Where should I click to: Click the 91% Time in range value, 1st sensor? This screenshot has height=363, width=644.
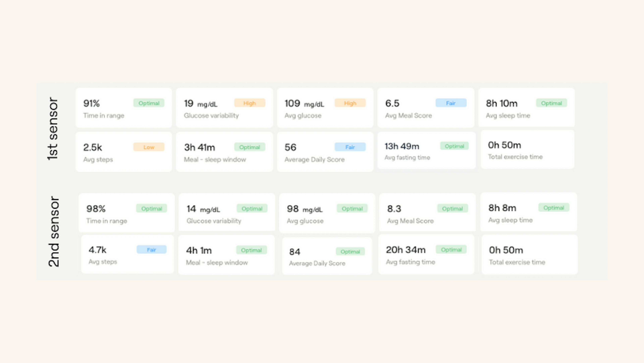[92, 103]
